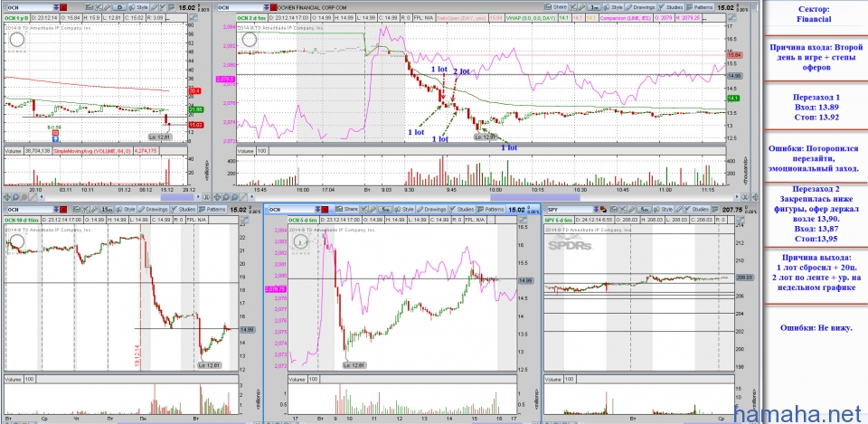Click the chart icon at the end of the daily data header
The width and height of the screenshot is (868, 424).
[x=193, y=17]
